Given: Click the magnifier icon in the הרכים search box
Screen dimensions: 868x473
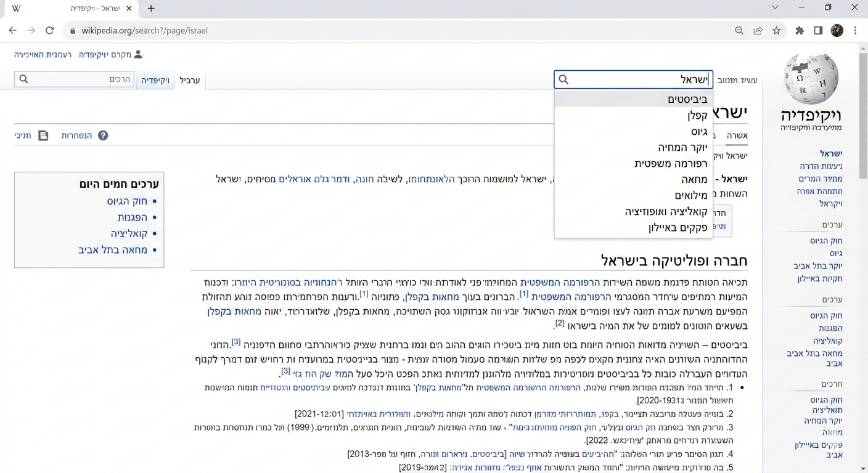Looking at the screenshot, I should [x=24, y=79].
